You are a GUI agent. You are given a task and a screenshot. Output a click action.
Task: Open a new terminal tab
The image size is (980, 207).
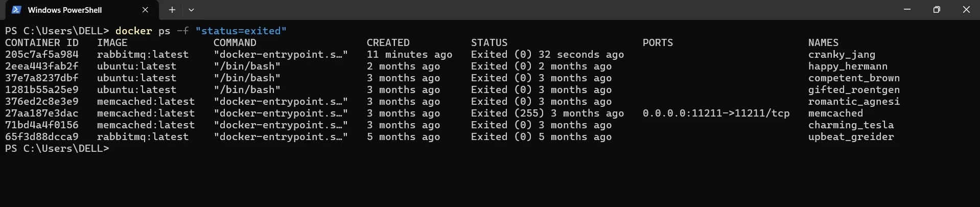click(x=172, y=10)
